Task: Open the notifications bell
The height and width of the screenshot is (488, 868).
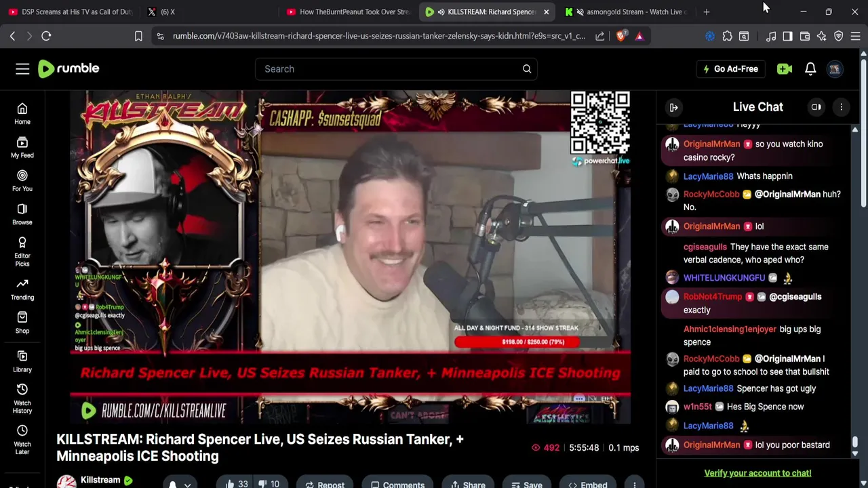Action: point(810,68)
